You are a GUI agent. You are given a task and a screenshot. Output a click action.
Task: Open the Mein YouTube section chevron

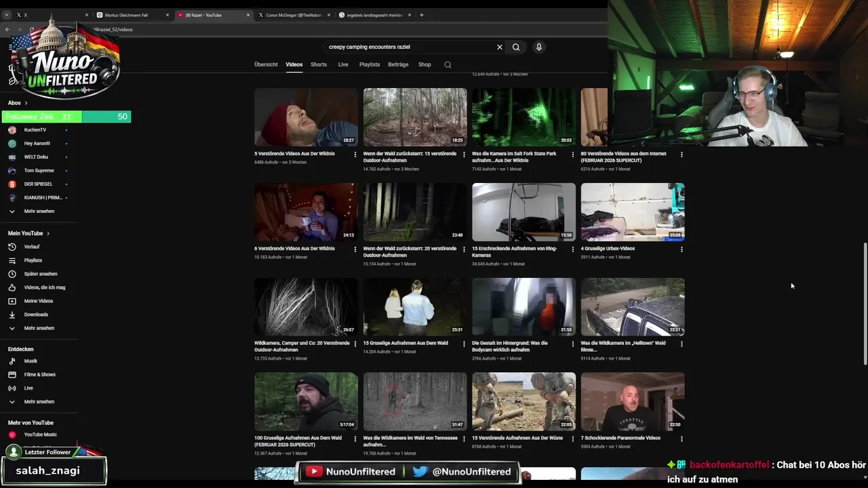click(x=48, y=233)
